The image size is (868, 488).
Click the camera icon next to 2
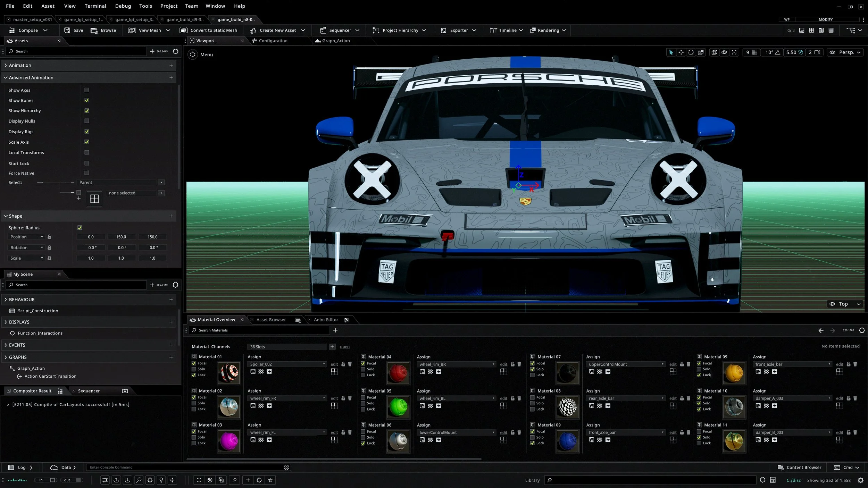pos(817,52)
